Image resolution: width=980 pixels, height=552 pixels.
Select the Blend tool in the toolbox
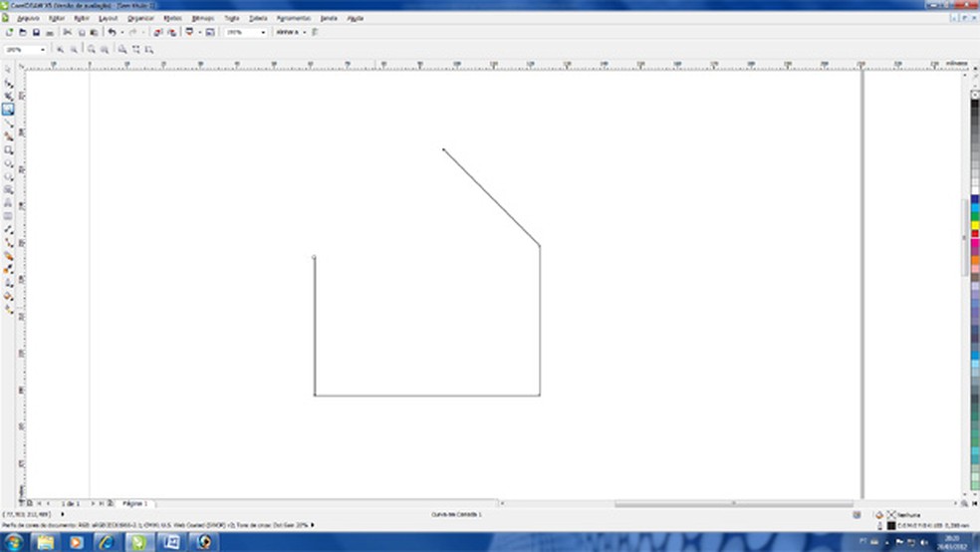(8, 256)
